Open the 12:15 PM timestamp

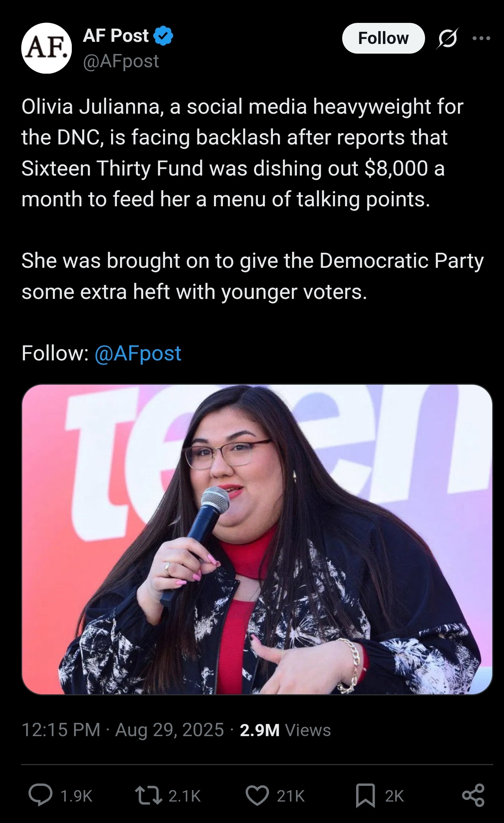tap(61, 730)
